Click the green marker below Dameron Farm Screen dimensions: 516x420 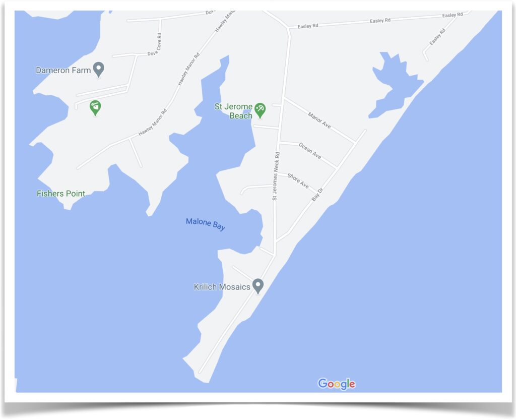(95, 108)
